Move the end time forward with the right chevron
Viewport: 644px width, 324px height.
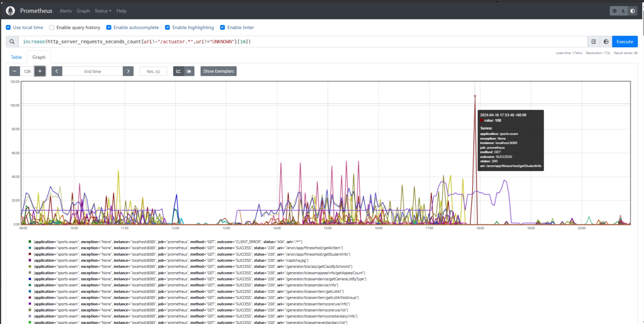pos(128,71)
